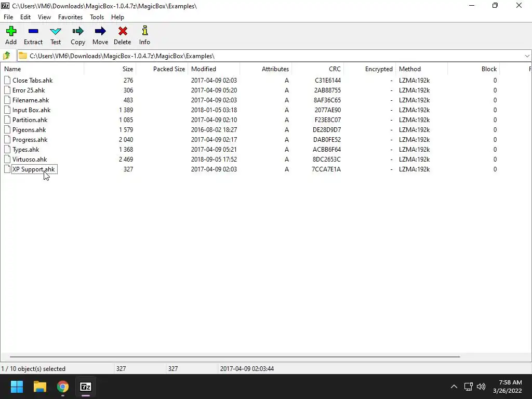
Task: Click the CRC value DE28D9D7
Action: click(x=327, y=129)
